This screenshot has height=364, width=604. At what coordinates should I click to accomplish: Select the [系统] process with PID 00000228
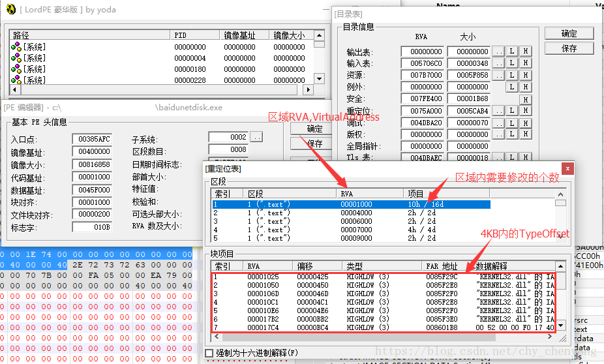pos(162,80)
